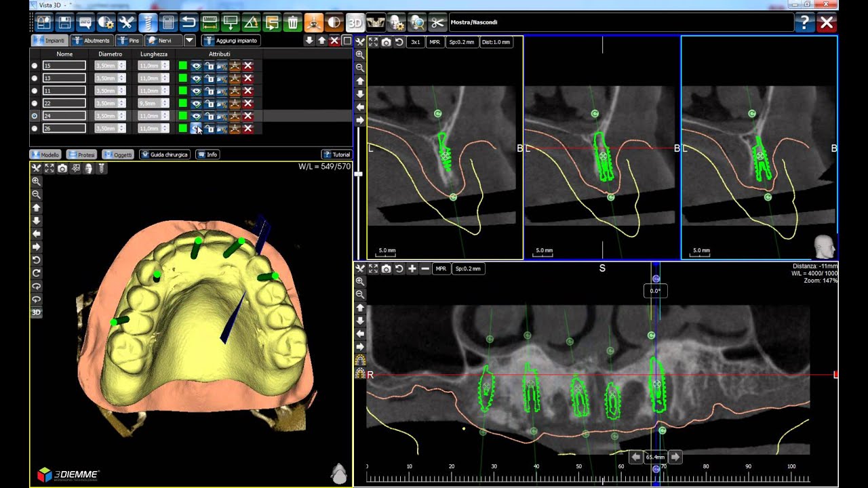Click the save floppy disk icon in the main toolbar

click(x=64, y=22)
